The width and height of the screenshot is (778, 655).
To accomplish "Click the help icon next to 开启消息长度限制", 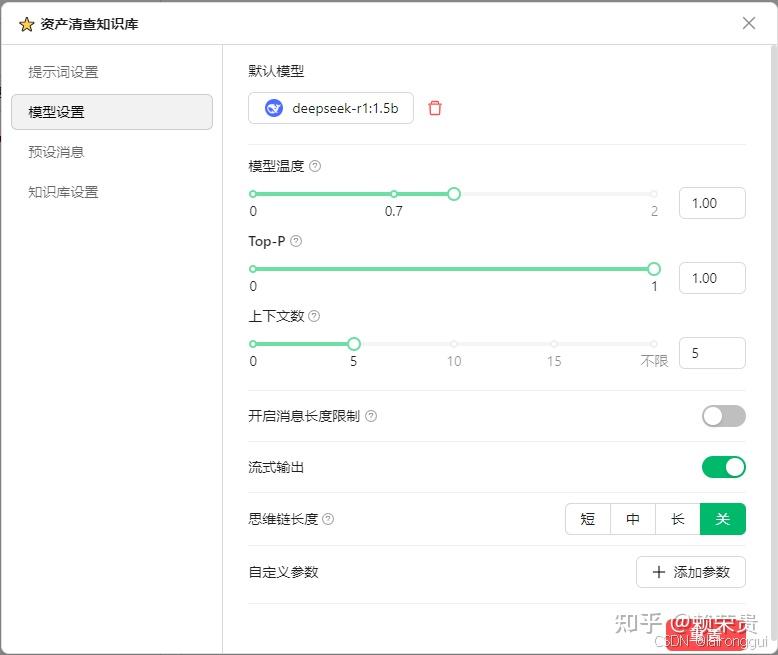I will 371,416.
